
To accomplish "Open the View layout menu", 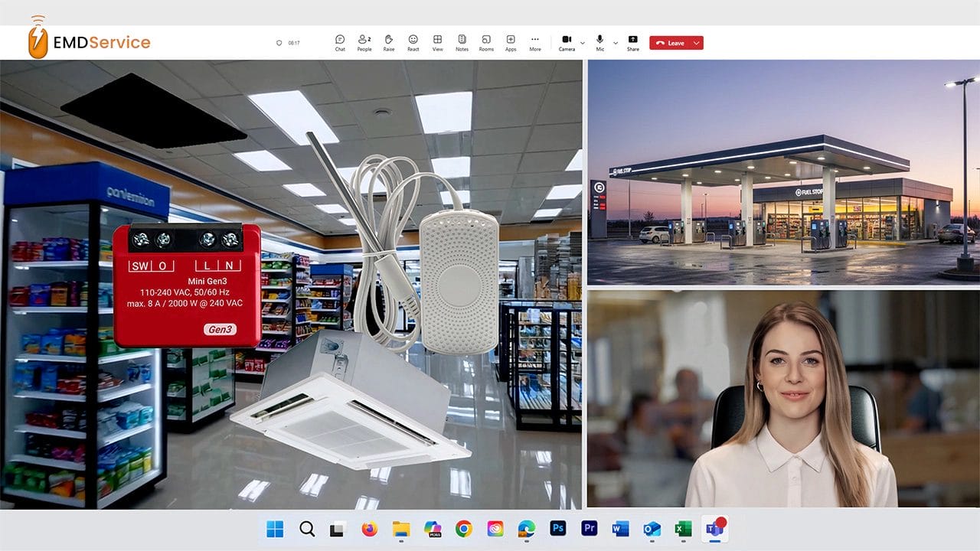I will pyautogui.click(x=437, y=42).
